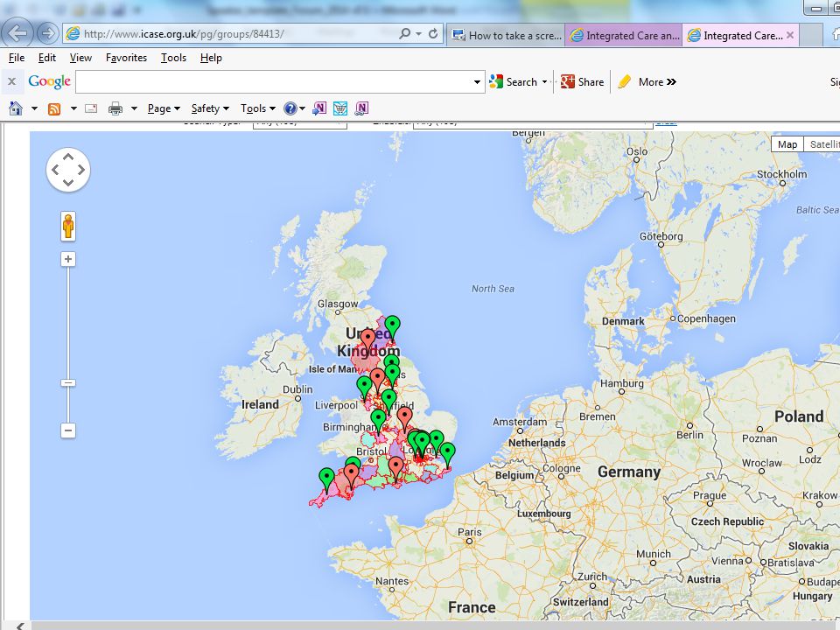Open the Edit menu
Screen dimensions: 840x630
pyautogui.click(x=47, y=58)
